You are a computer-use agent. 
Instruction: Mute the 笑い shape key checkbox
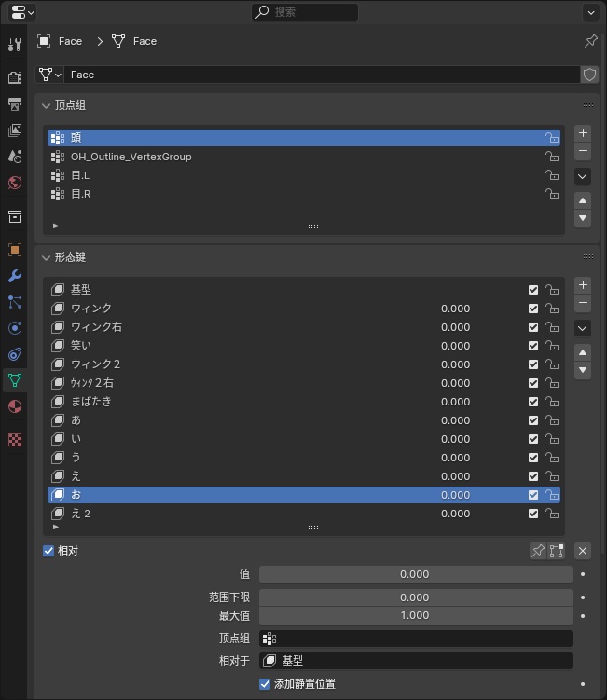click(x=533, y=346)
